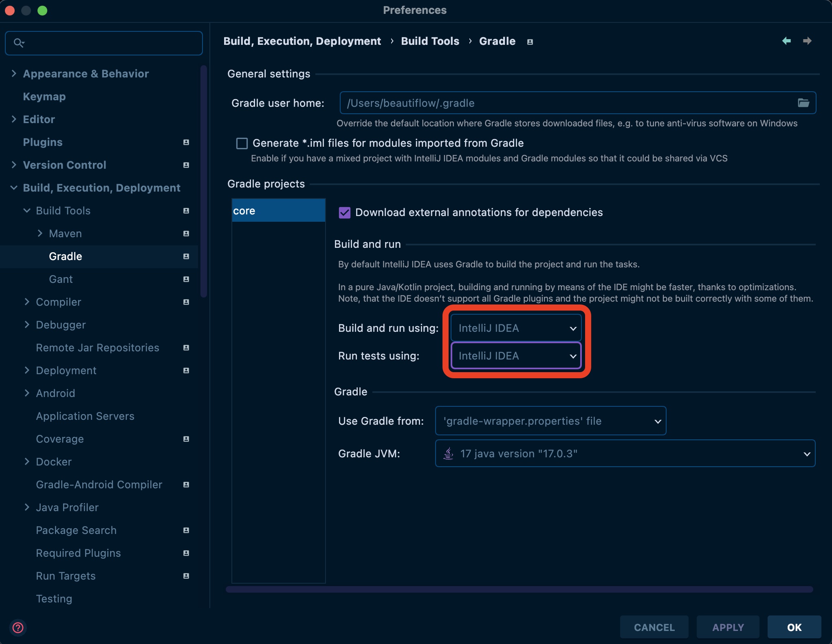Uncheck Download external annotations for dependencies
832x644 pixels.
pos(345,212)
